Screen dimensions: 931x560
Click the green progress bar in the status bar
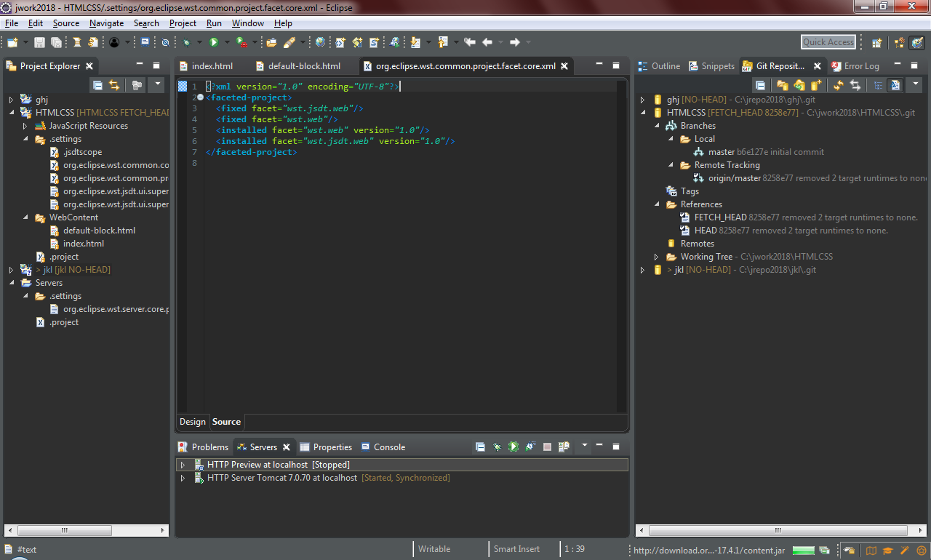(x=803, y=551)
